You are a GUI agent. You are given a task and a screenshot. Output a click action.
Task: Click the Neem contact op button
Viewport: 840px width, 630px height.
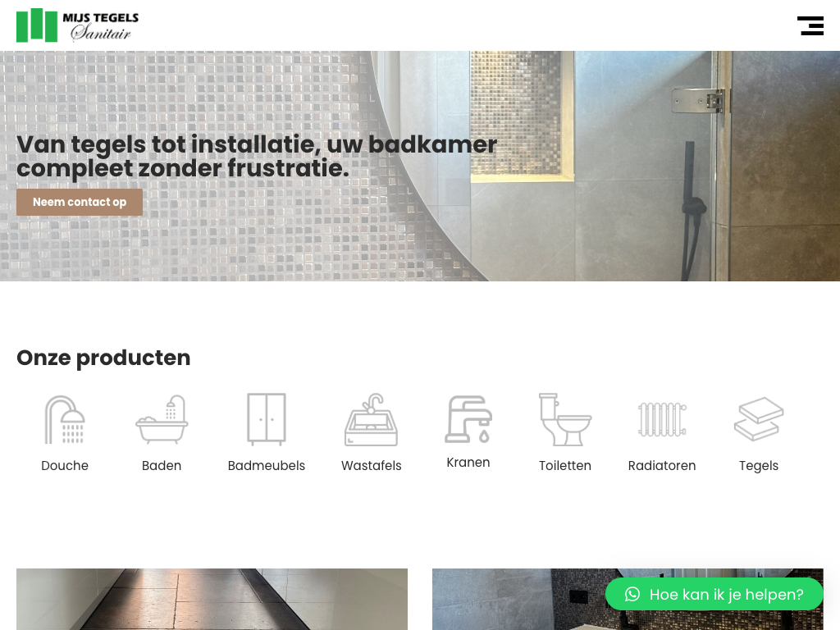[x=80, y=202]
